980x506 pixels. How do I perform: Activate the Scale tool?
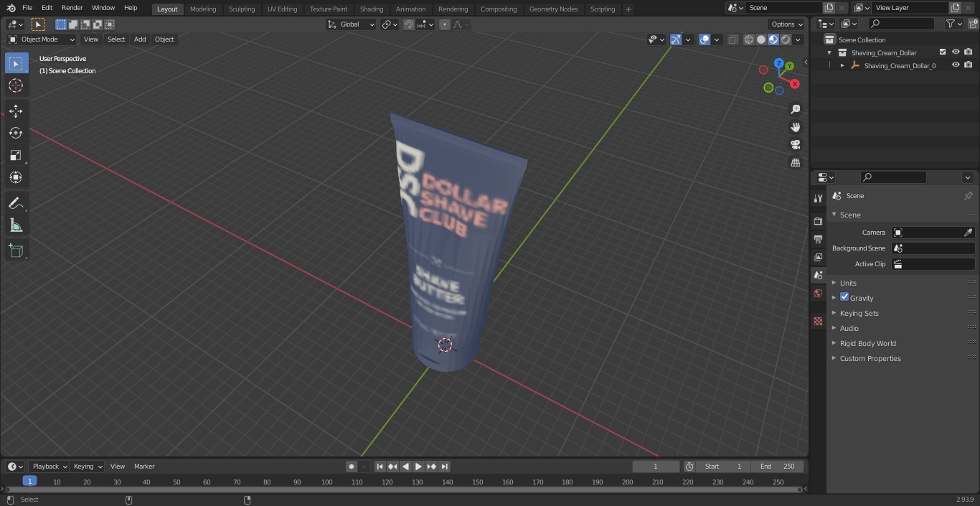[x=16, y=155]
